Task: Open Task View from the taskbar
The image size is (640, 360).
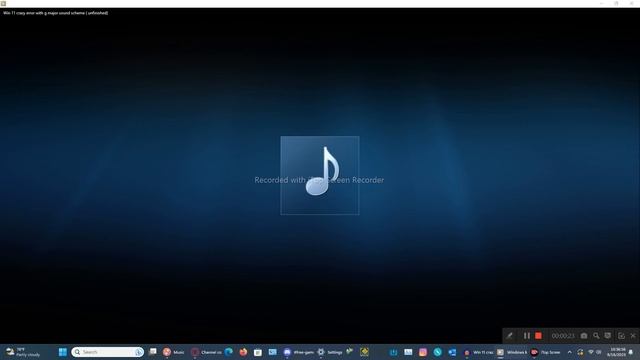Action: [153, 352]
